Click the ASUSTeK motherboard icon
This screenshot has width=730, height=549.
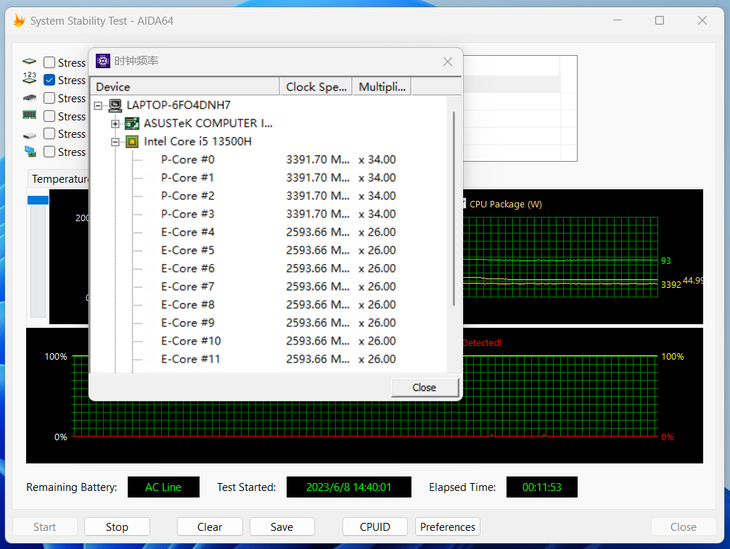click(132, 123)
